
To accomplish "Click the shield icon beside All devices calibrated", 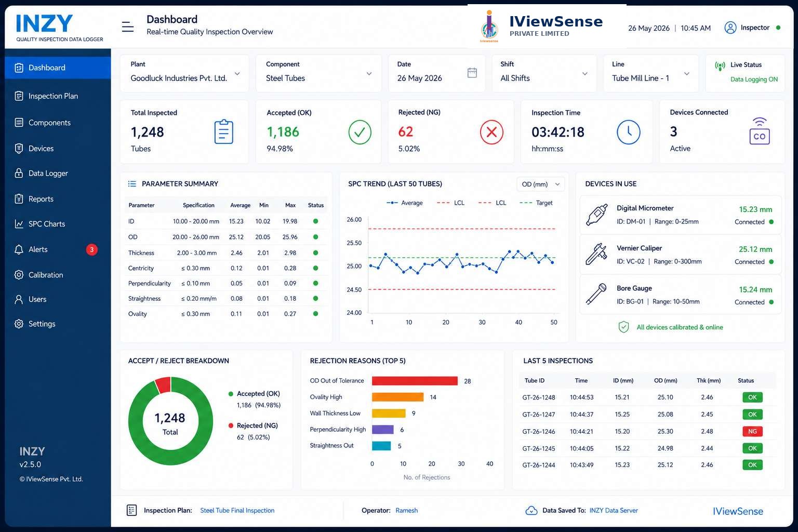I will pos(624,327).
